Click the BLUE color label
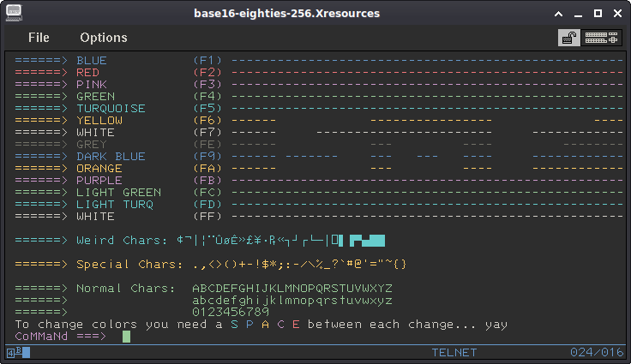 click(92, 60)
